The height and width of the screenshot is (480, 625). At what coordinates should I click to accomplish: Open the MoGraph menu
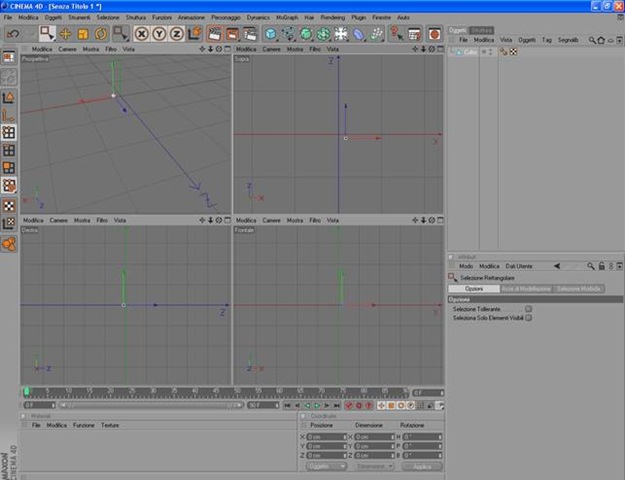pyautogui.click(x=287, y=18)
